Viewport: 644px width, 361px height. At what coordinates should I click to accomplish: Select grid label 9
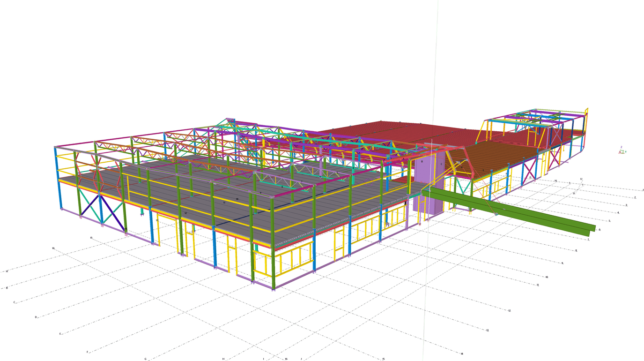[563, 263]
